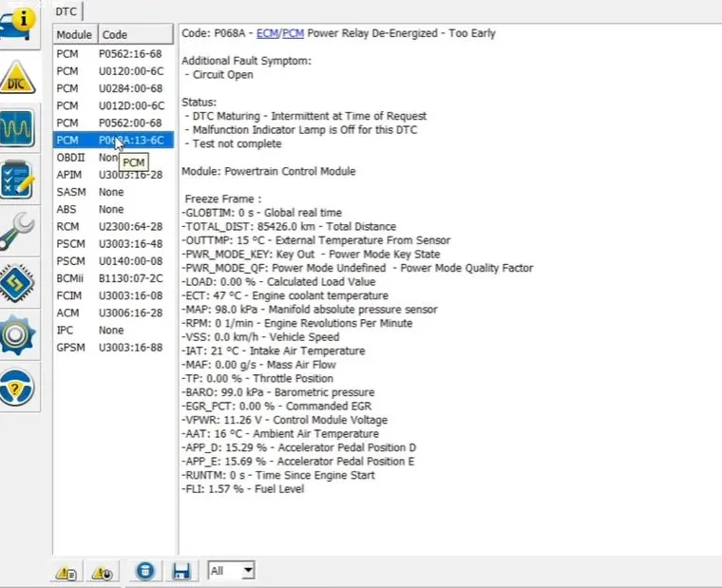Save DTC results with floppy disk icon
722x588 pixels.
181,572
